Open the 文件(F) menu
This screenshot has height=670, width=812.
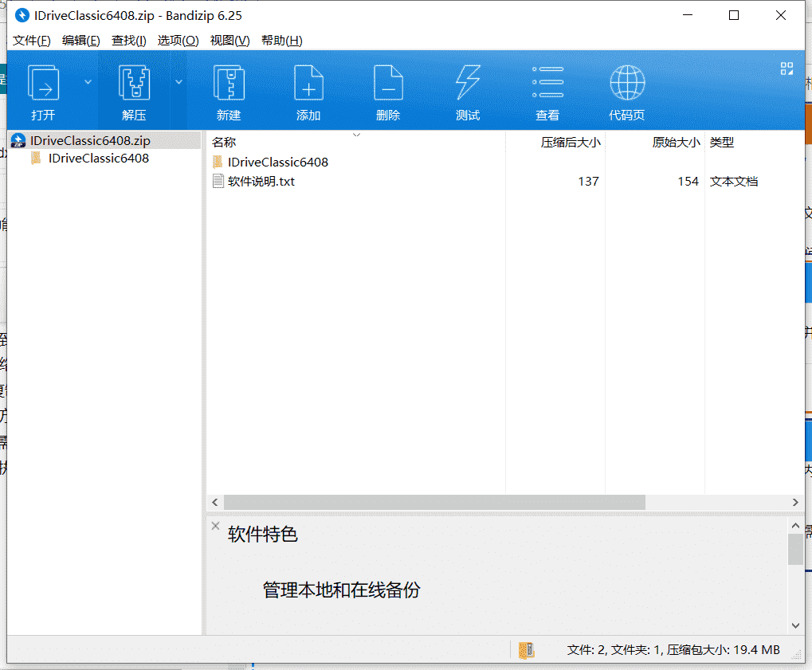(32, 41)
